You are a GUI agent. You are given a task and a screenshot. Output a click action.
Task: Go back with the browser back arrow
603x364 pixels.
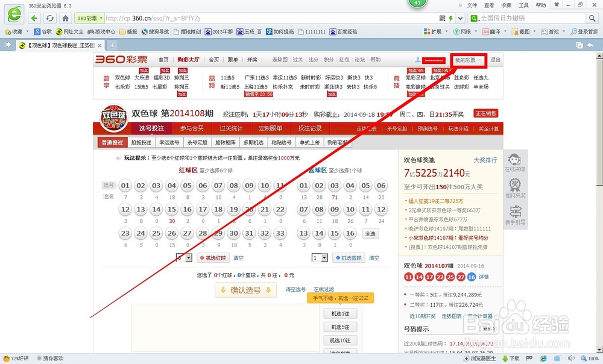34,18
